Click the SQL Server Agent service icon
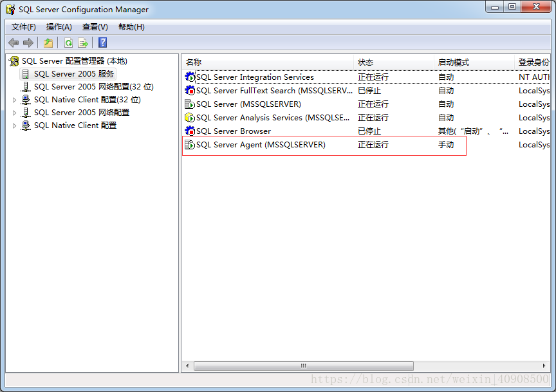556x392 pixels. (x=190, y=144)
